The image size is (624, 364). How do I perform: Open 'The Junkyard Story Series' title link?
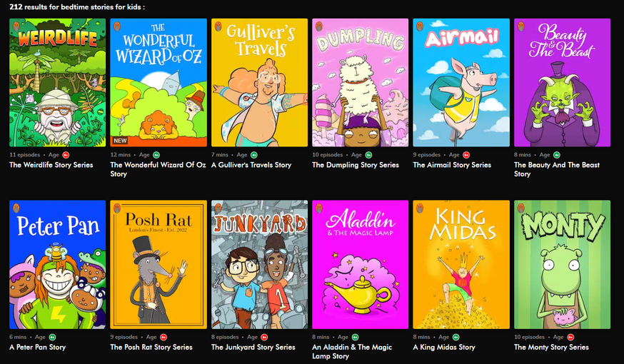click(x=253, y=347)
